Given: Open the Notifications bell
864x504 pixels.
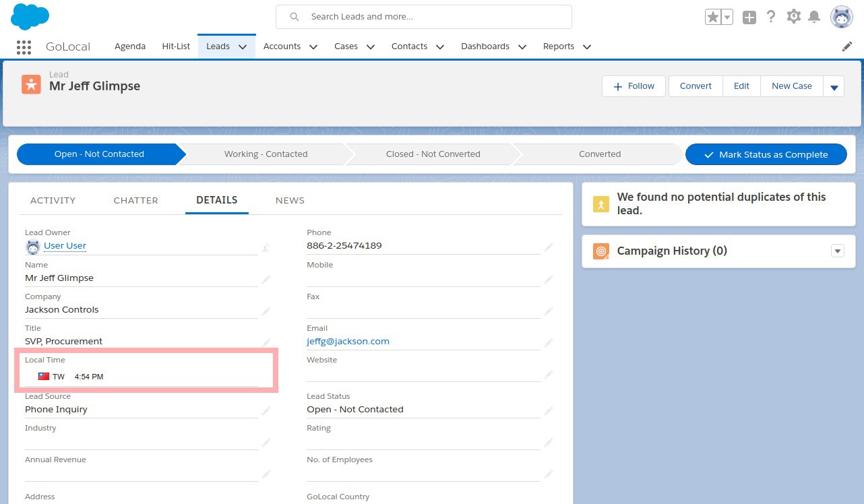Looking at the screenshot, I should point(814,17).
